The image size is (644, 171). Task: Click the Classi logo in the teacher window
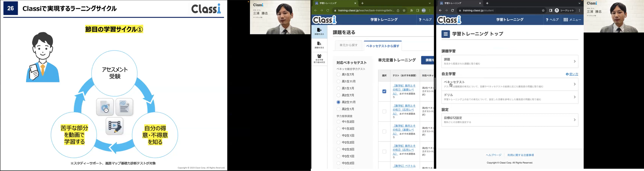point(324,19)
